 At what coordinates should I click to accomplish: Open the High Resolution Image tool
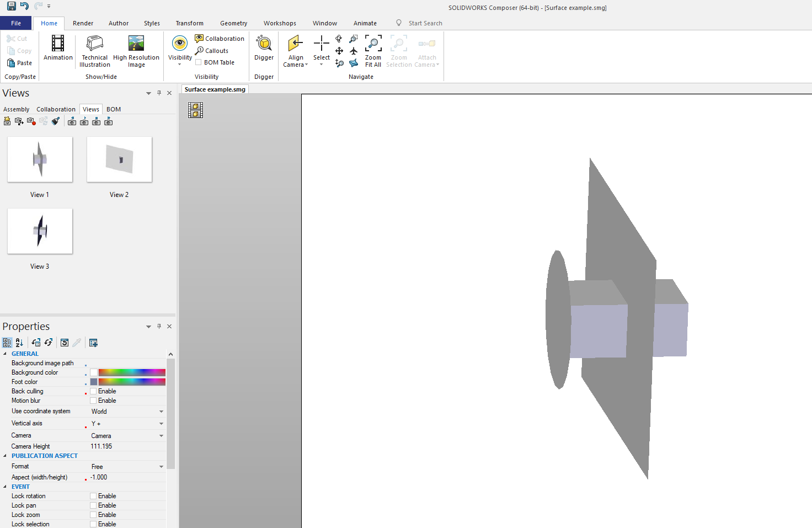(x=136, y=51)
